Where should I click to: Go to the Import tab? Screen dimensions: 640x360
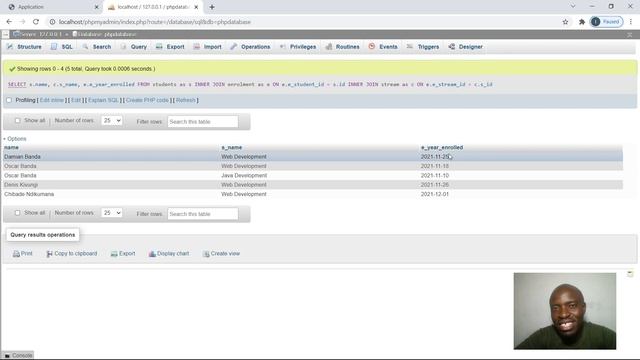(207, 47)
